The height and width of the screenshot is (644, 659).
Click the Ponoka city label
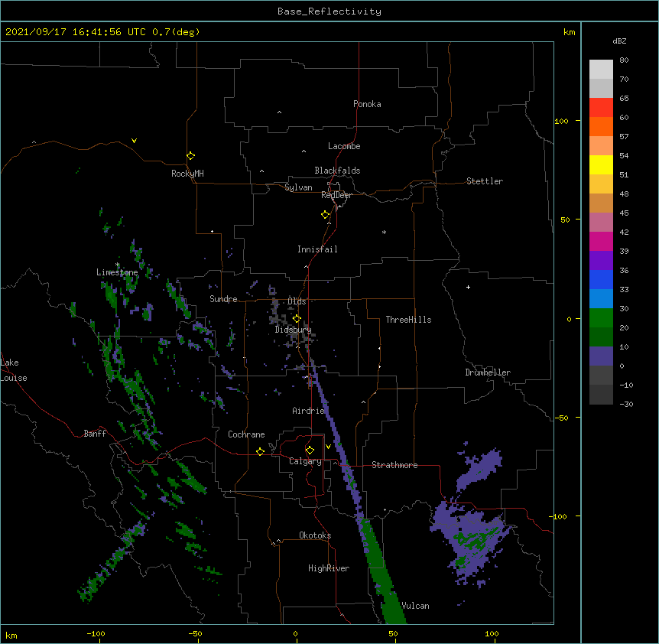367,104
